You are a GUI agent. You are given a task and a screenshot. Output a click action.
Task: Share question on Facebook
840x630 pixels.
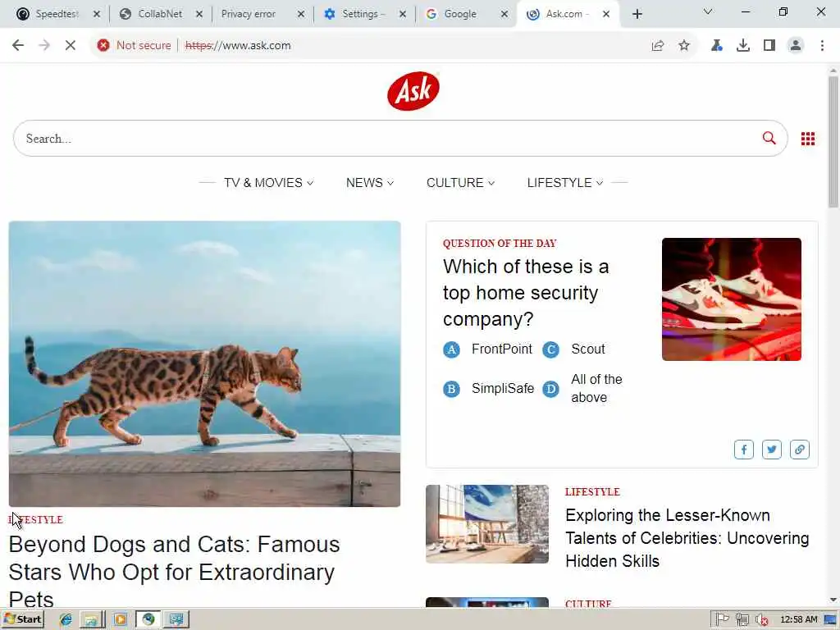click(x=743, y=450)
